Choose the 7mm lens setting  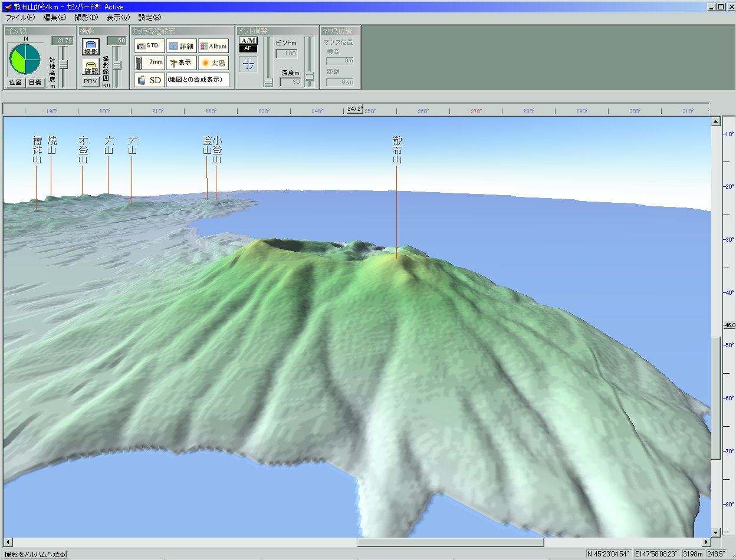point(149,62)
